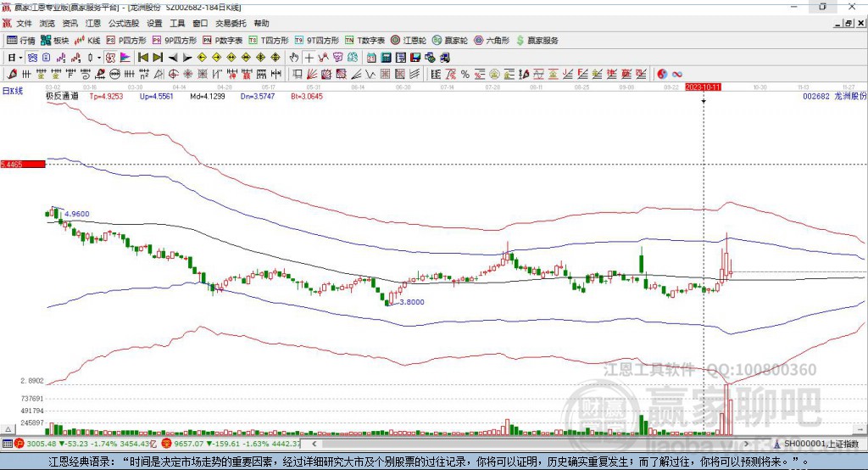Click the grid icon at status bar left

click(x=7, y=444)
